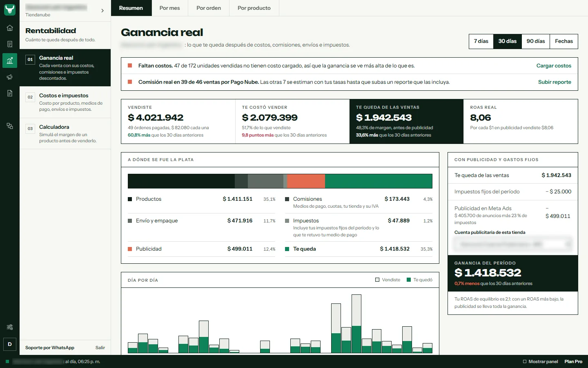Open the Fechas custom date picker
Image resolution: width=588 pixels, height=368 pixels.
click(564, 41)
